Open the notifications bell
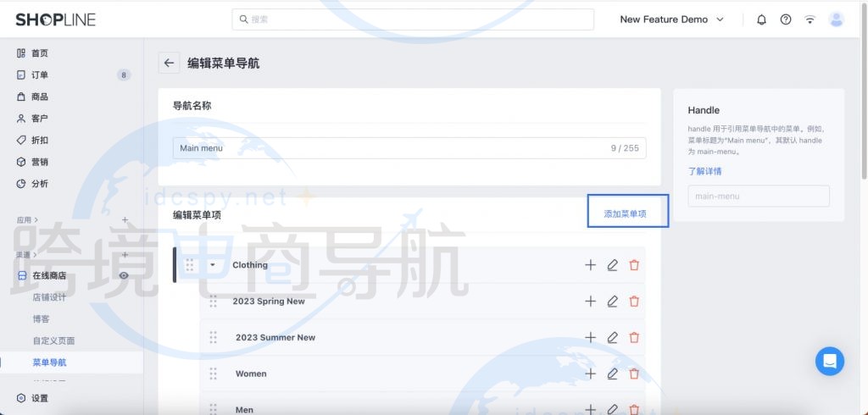 pos(762,19)
